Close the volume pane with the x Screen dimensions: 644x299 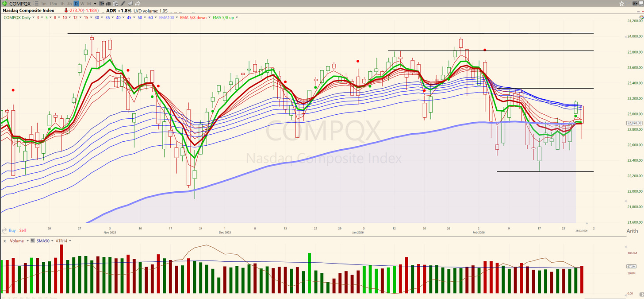coord(4,241)
